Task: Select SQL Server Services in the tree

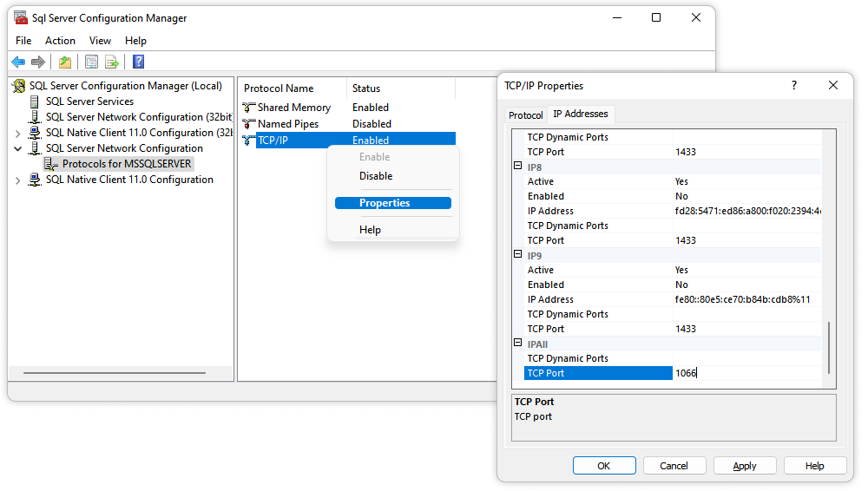Action: pyautogui.click(x=89, y=101)
